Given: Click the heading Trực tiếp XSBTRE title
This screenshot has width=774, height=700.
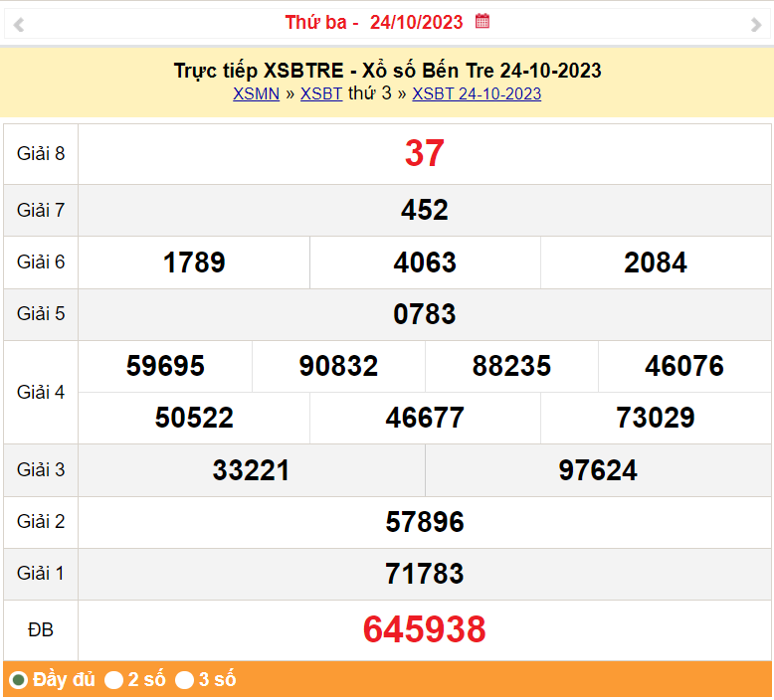Looking at the screenshot, I should pyautogui.click(x=387, y=71).
